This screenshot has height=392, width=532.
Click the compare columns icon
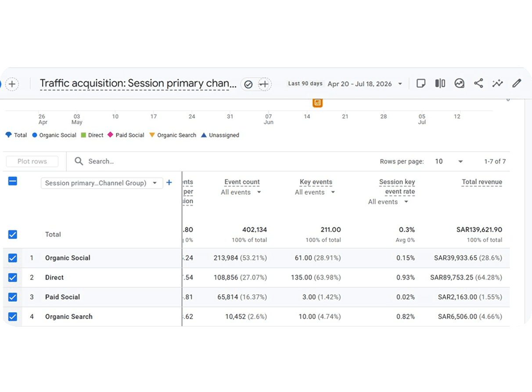440,83
